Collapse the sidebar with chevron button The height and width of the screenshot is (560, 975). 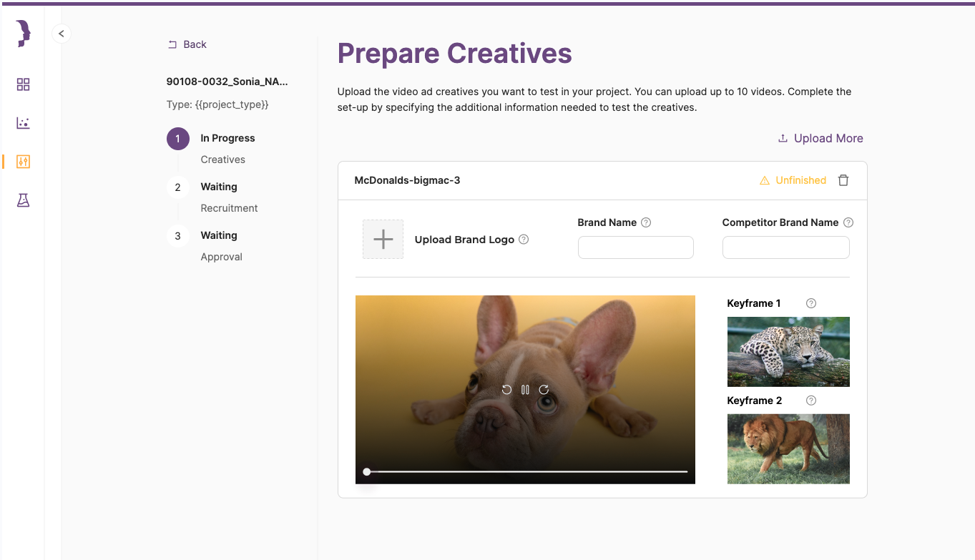click(62, 34)
